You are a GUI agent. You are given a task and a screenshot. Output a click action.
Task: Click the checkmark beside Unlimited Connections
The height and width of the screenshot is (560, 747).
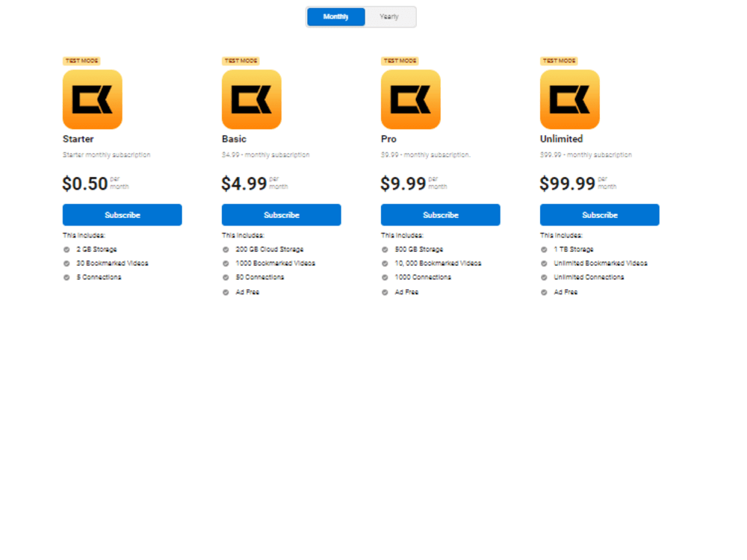(544, 277)
